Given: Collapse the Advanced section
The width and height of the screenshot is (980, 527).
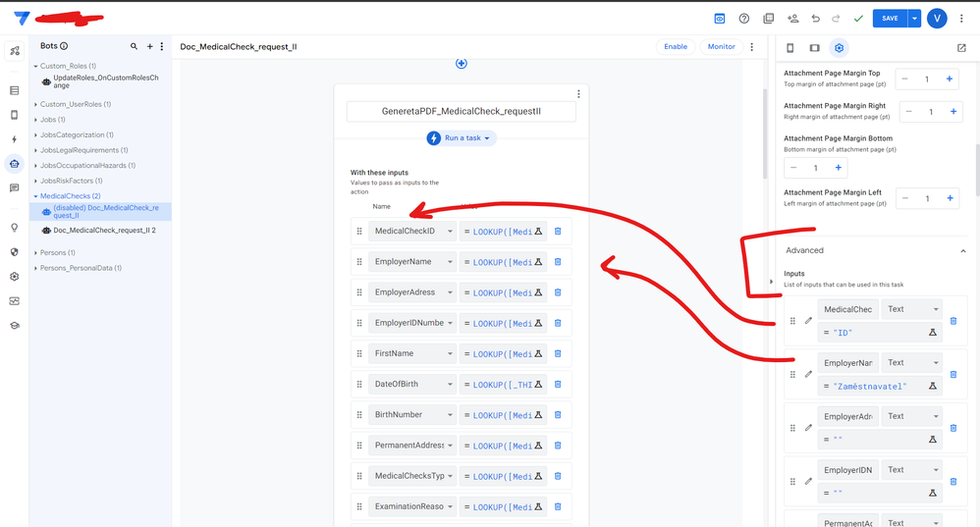Looking at the screenshot, I should [963, 251].
